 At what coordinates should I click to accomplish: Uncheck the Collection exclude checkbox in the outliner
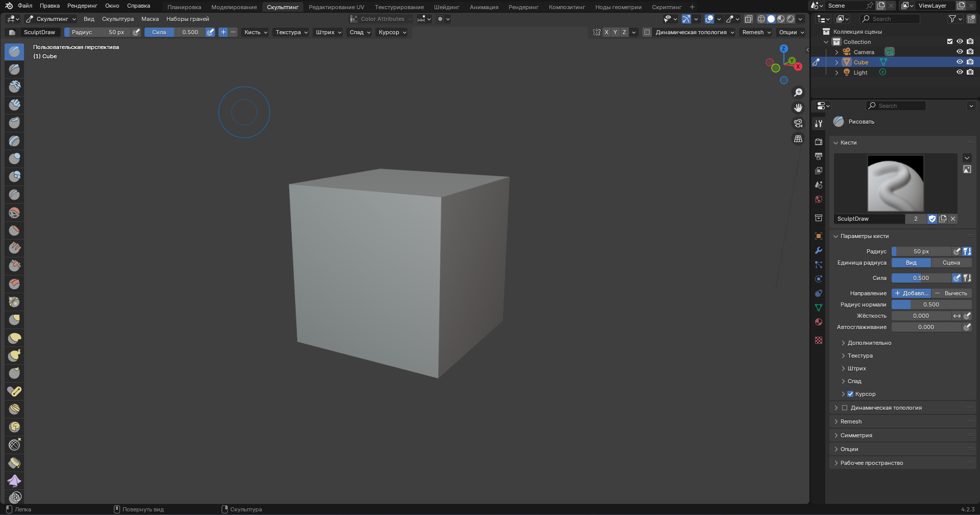click(x=950, y=41)
